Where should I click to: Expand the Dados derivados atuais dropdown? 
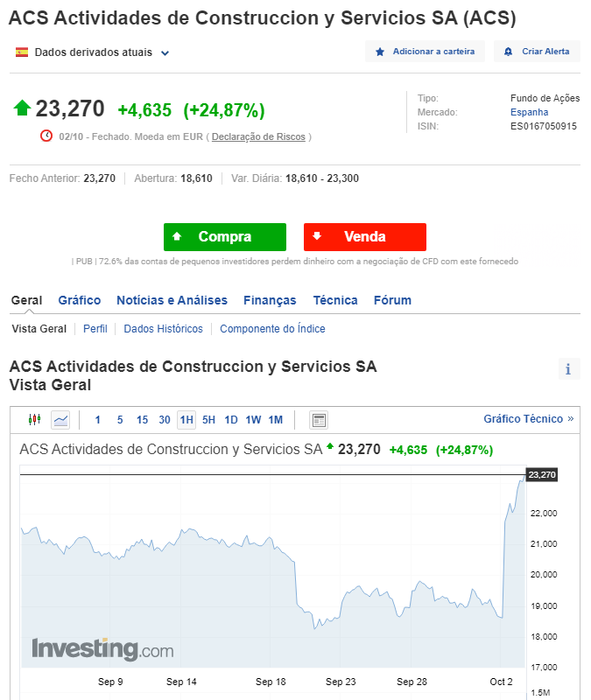click(x=165, y=52)
